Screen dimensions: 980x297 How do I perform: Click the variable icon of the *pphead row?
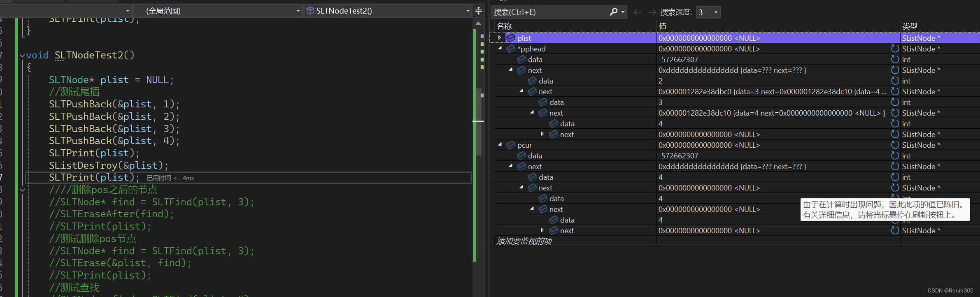pos(511,49)
